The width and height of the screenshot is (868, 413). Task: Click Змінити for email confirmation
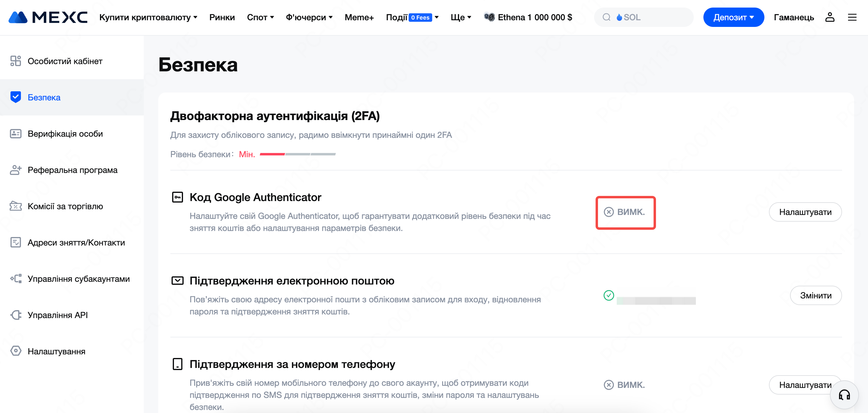(815, 296)
